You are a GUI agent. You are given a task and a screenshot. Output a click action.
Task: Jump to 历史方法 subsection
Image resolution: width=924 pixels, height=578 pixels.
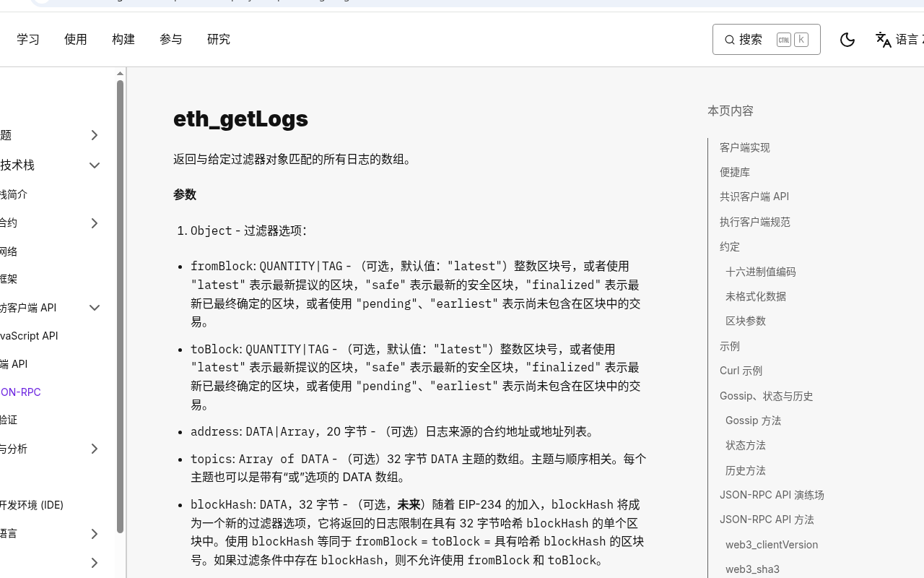tap(746, 470)
